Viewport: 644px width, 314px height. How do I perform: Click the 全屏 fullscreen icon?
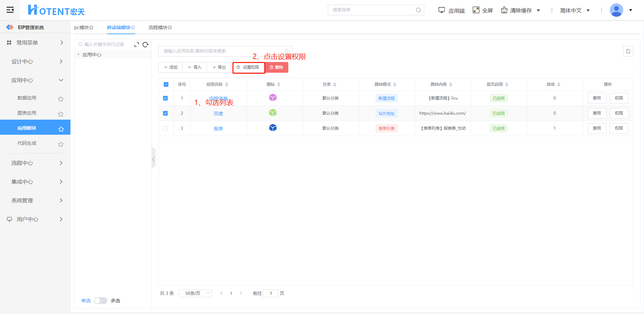point(476,10)
